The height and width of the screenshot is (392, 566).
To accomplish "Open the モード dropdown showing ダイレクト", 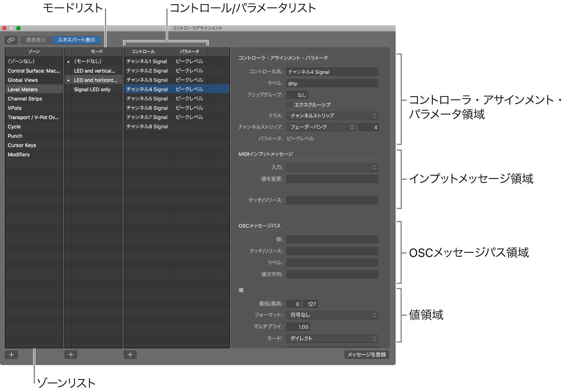I will click(332, 338).
